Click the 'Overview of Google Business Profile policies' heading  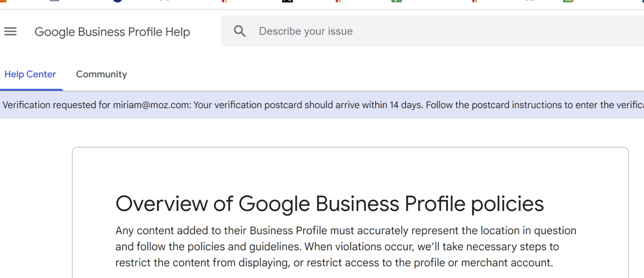[x=330, y=204]
